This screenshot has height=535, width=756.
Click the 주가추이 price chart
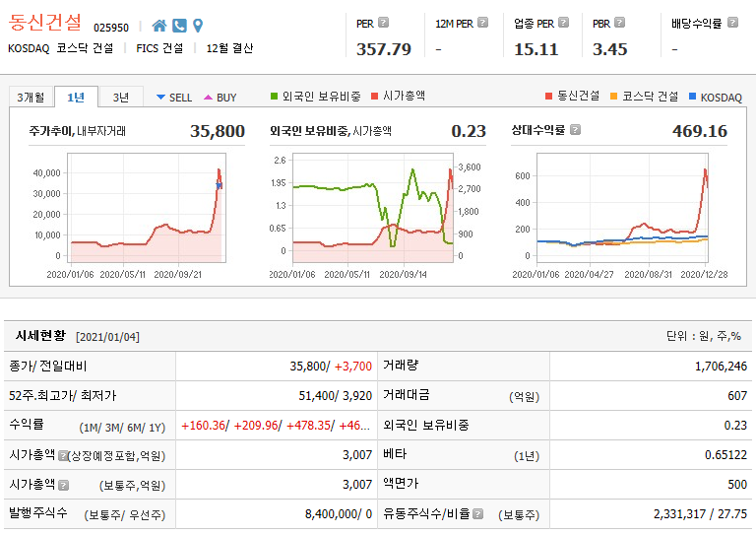coord(147,208)
